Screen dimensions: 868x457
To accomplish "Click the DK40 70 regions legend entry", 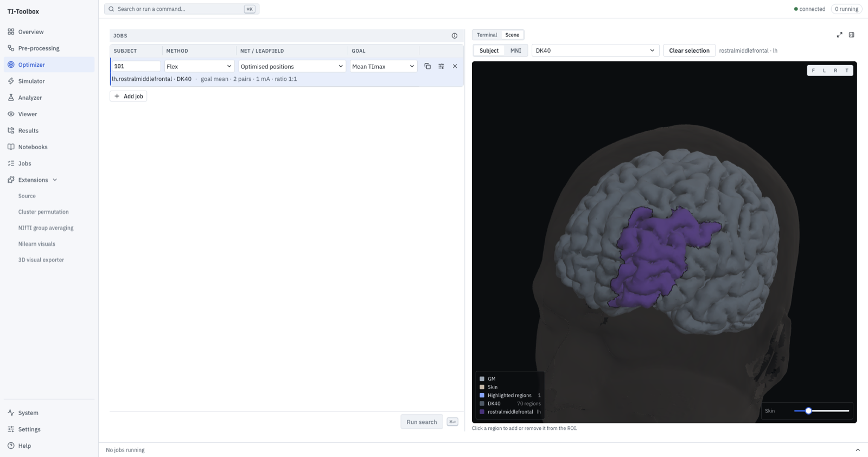I will [x=510, y=404].
